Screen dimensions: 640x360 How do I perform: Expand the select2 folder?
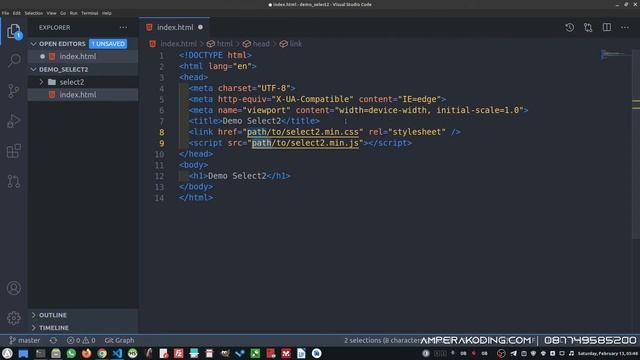72,82
